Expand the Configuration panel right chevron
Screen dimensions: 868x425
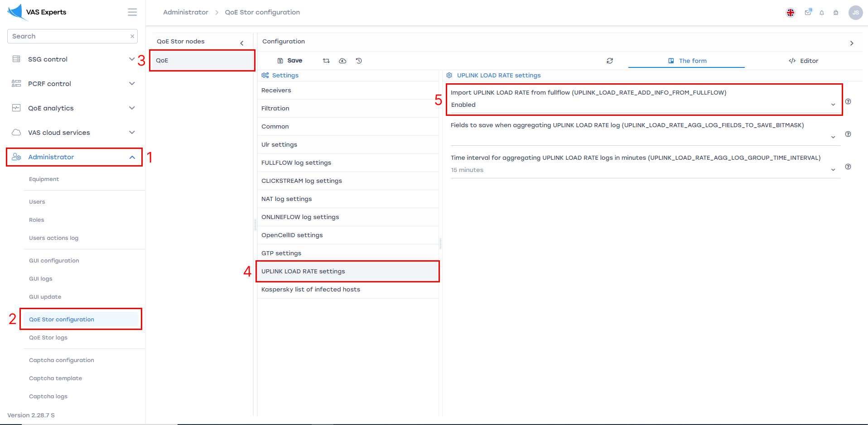tap(852, 43)
